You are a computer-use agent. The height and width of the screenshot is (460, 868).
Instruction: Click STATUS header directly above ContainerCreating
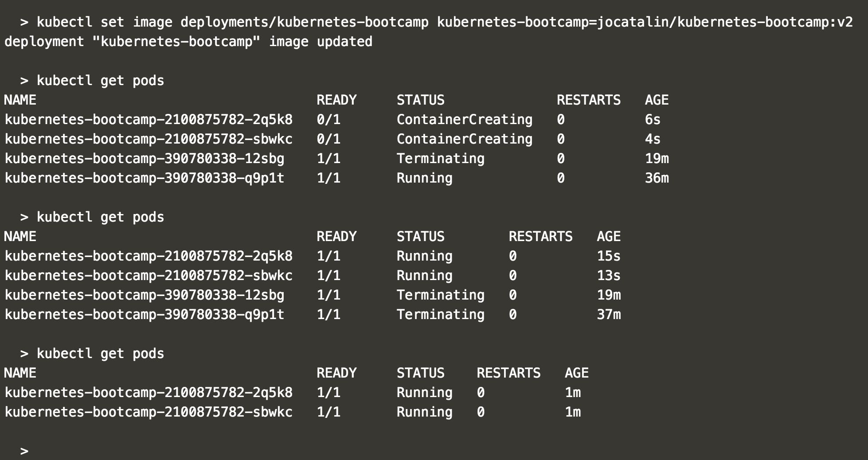420,100
